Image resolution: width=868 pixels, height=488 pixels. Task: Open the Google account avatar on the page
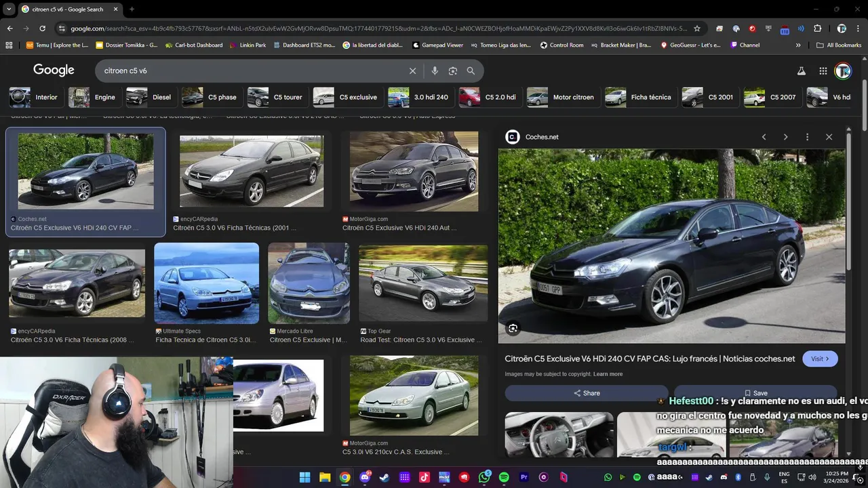tap(842, 70)
